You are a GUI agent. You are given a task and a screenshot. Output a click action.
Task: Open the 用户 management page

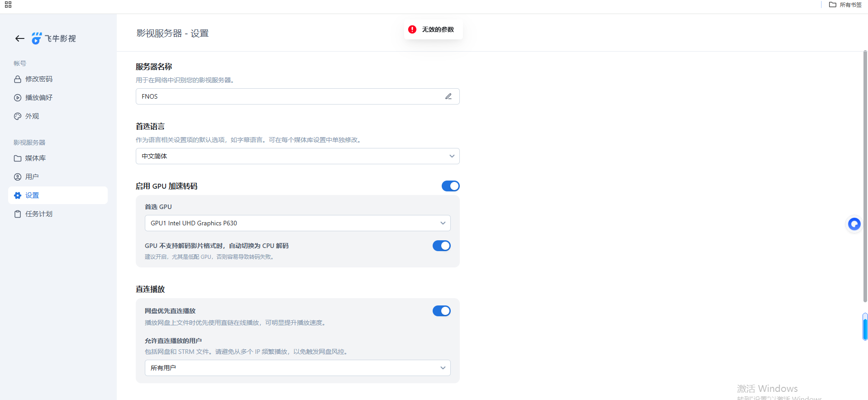pos(58,177)
